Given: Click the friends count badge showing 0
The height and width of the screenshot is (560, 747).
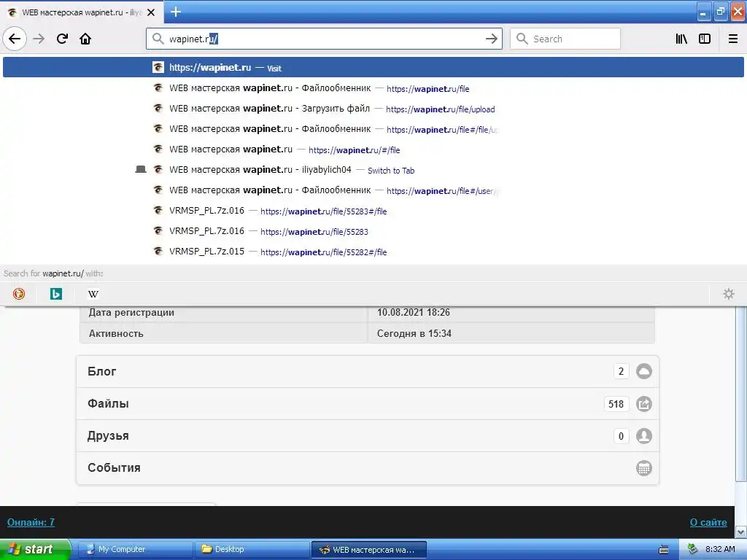Looking at the screenshot, I should pyautogui.click(x=621, y=436).
